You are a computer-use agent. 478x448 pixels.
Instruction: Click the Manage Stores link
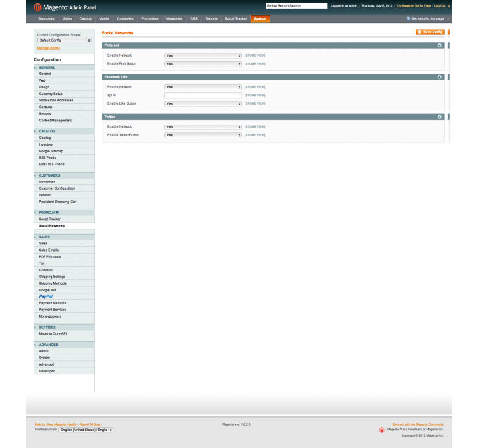[48, 48]
